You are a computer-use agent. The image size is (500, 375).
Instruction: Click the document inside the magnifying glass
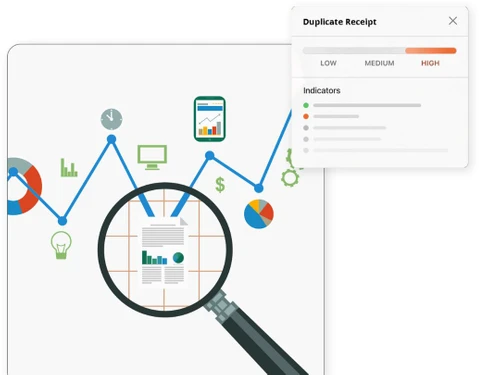163,253
